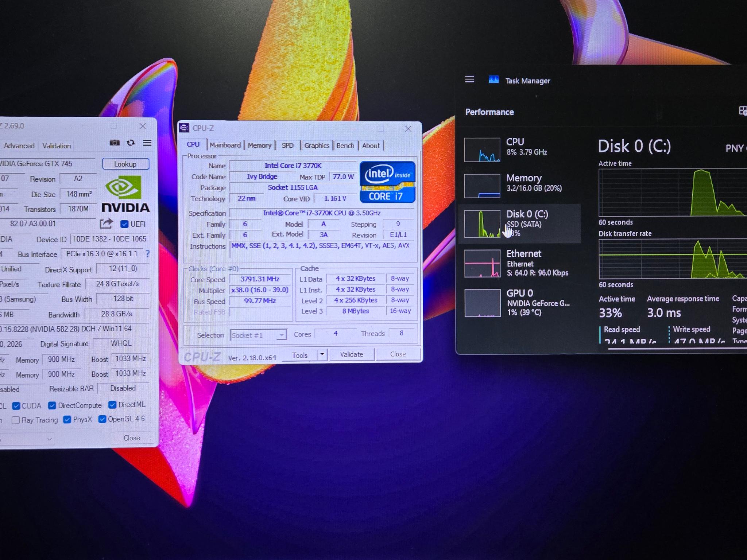Select the CPU performance graph thumbnail

click(x=482, y=149)
